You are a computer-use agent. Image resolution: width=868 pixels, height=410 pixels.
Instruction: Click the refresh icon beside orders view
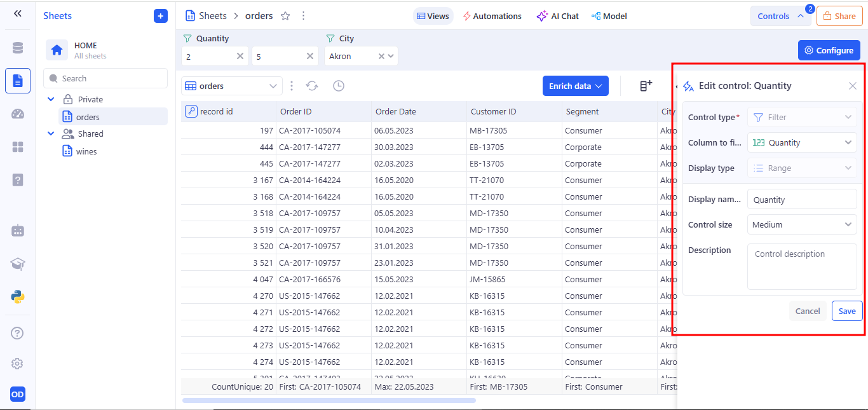coord(312,86)
